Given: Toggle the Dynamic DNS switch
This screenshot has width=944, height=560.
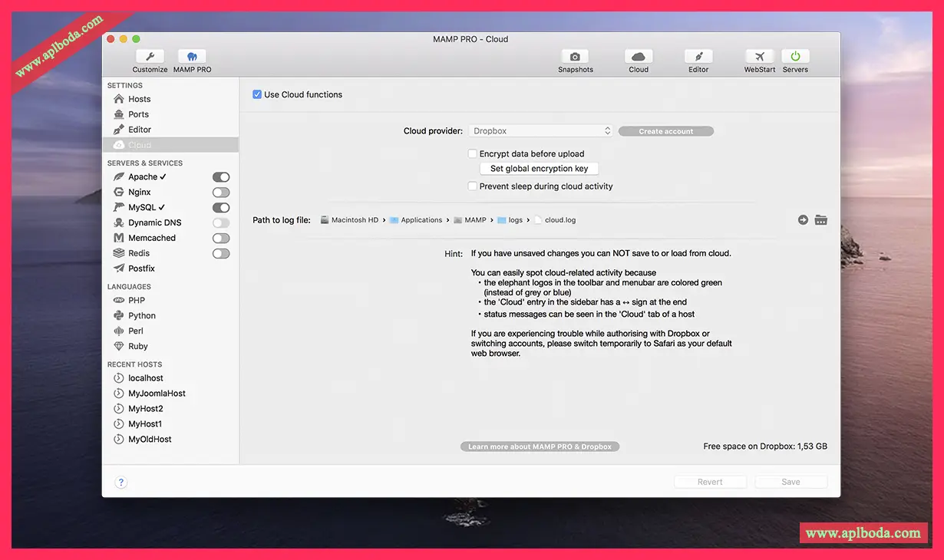Looking at the screenshot, I should [221, 223].
